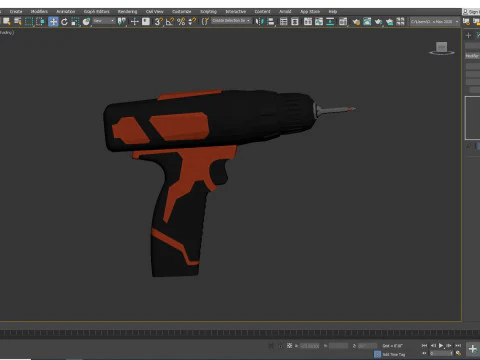The height and width of the screenshot is (360, 480).
Task: Click the ViewCube in the viewport
Action: (442, 48)
